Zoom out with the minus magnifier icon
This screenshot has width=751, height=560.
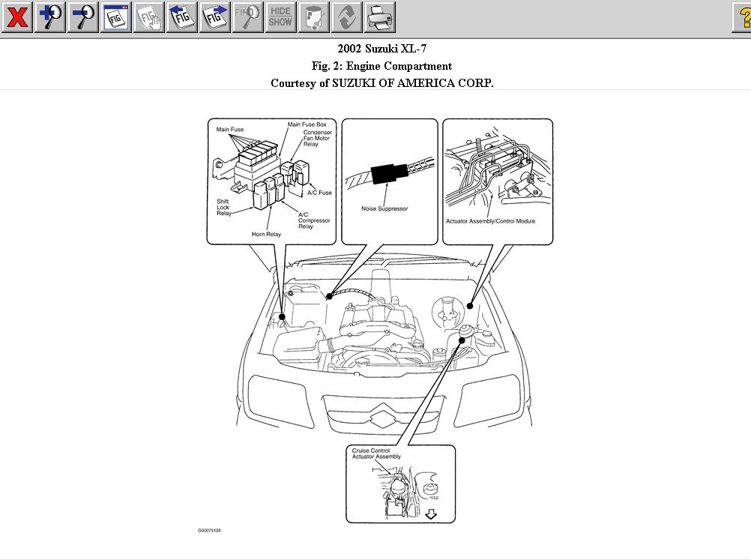point(83,17)
